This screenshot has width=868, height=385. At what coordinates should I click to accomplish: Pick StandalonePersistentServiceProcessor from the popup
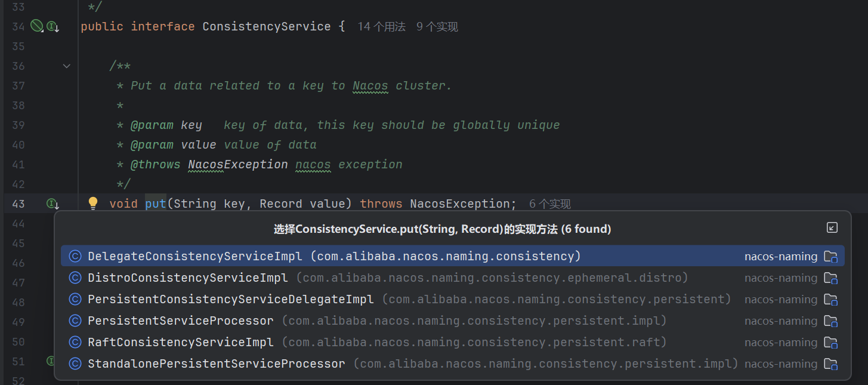tap(216, 364)
